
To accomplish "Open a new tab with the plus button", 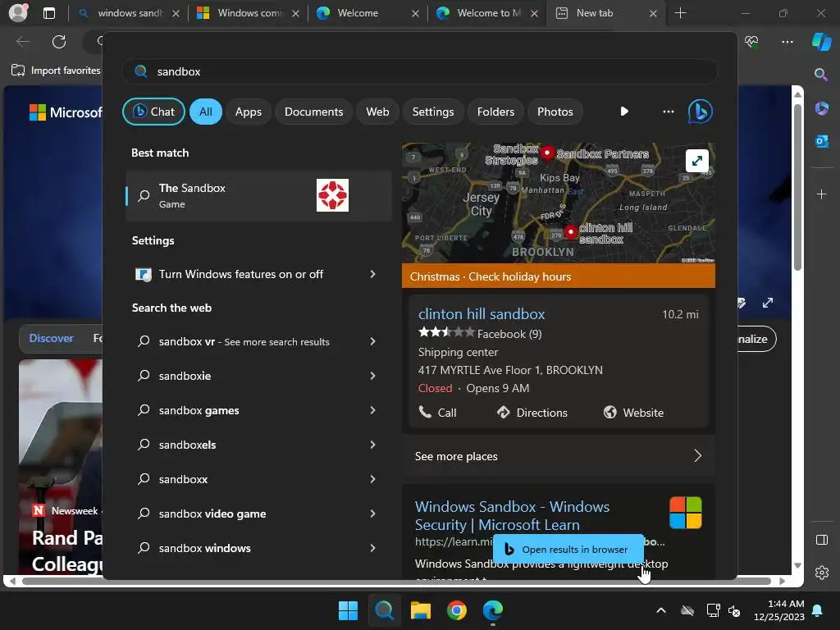I will point(680,13).
